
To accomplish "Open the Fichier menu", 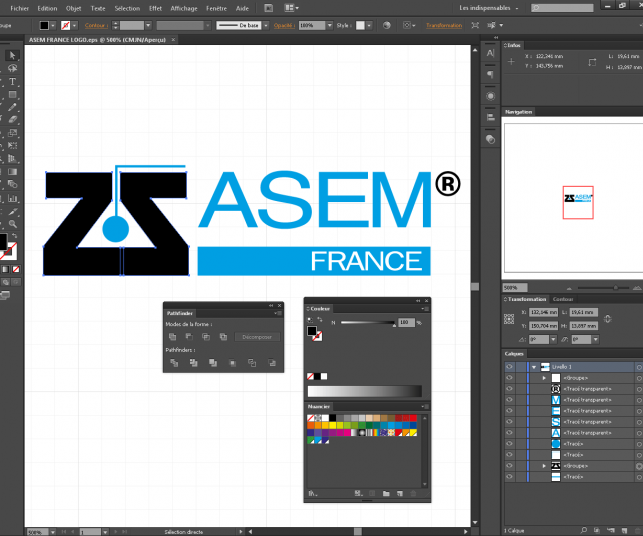I will tap(19, 8).
